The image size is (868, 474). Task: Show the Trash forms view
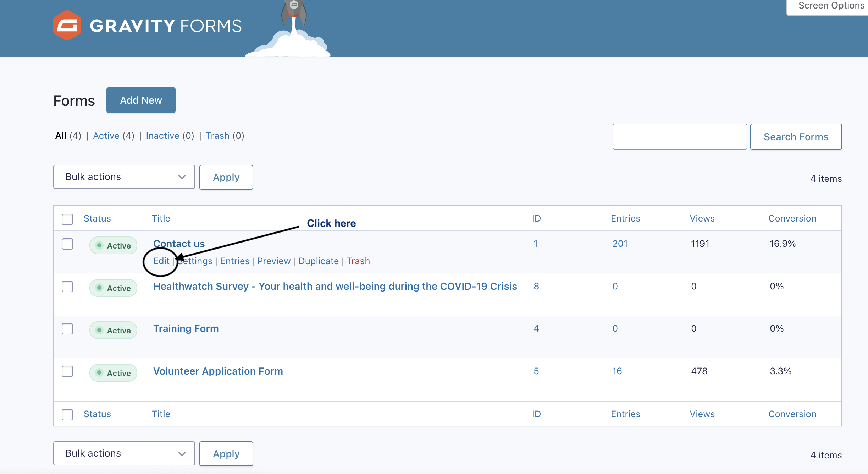217,136
